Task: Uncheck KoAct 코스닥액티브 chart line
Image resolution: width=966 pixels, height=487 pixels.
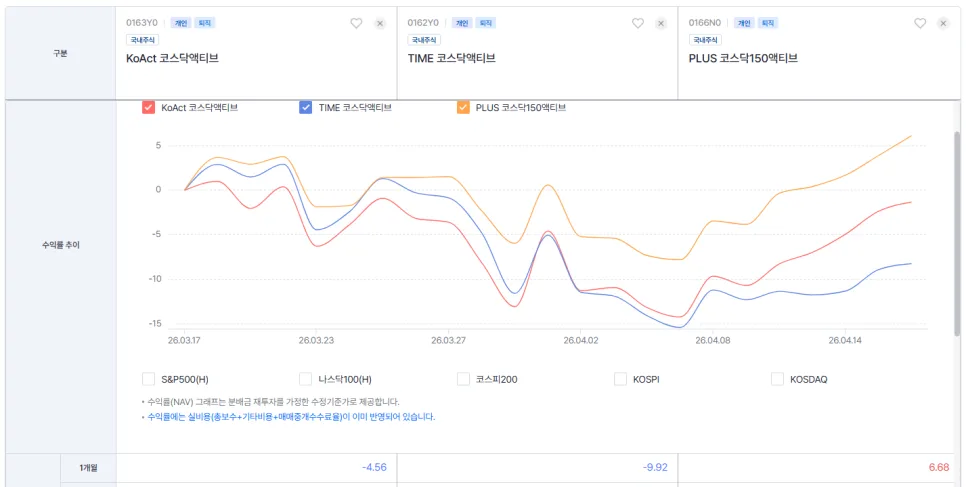Action: [x=148, y=107]
